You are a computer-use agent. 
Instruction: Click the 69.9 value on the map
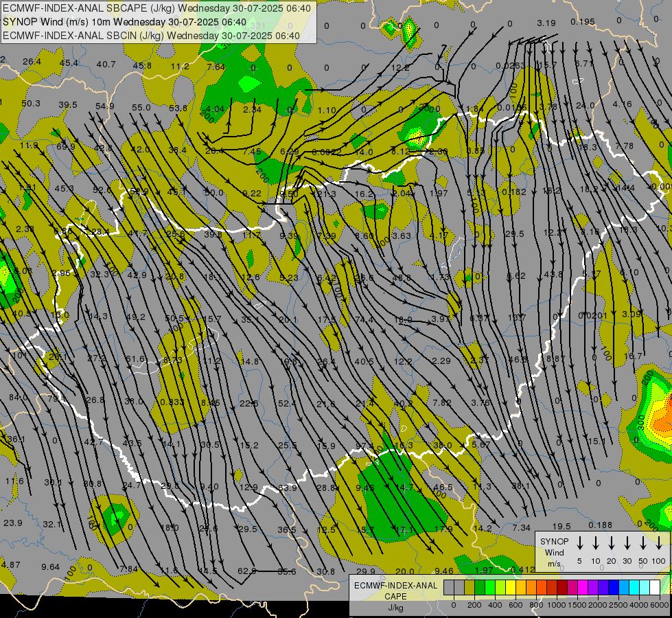66,147
